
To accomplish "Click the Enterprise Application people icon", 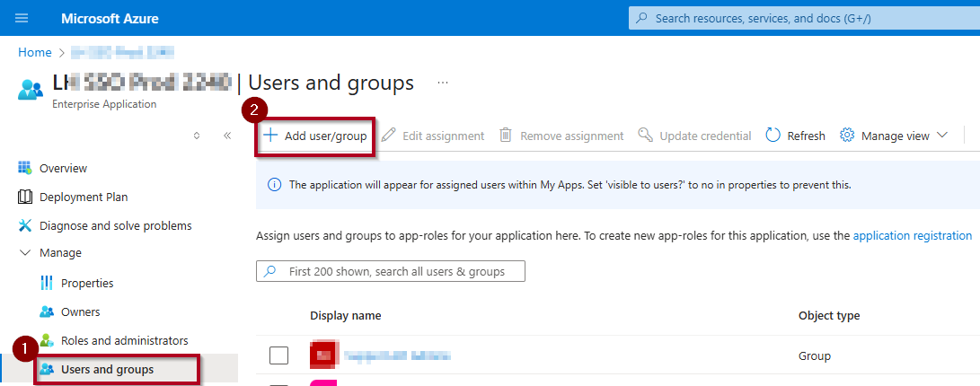I will tap(30, 89).
